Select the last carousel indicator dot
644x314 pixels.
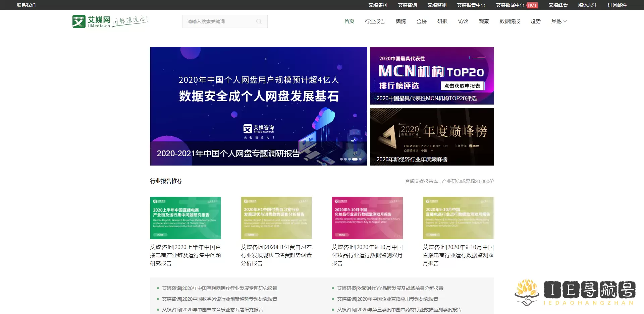tap(360, 159)
